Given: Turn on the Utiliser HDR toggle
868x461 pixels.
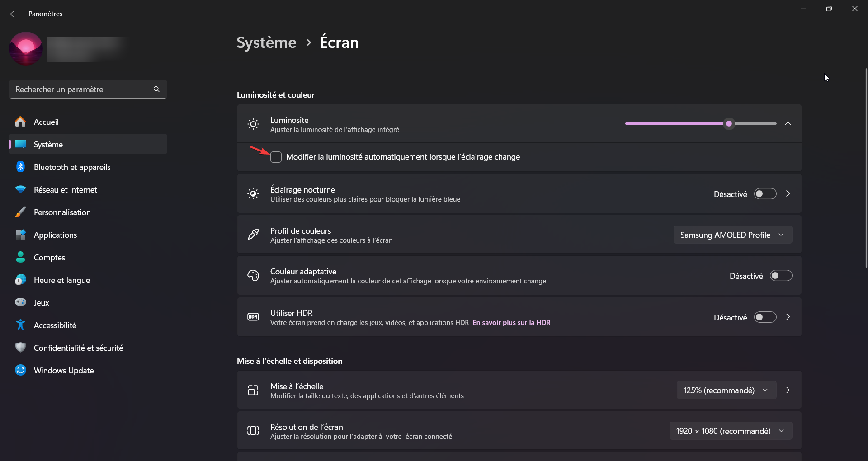Looking at the screenshot, I should click(x=765, y=317).
